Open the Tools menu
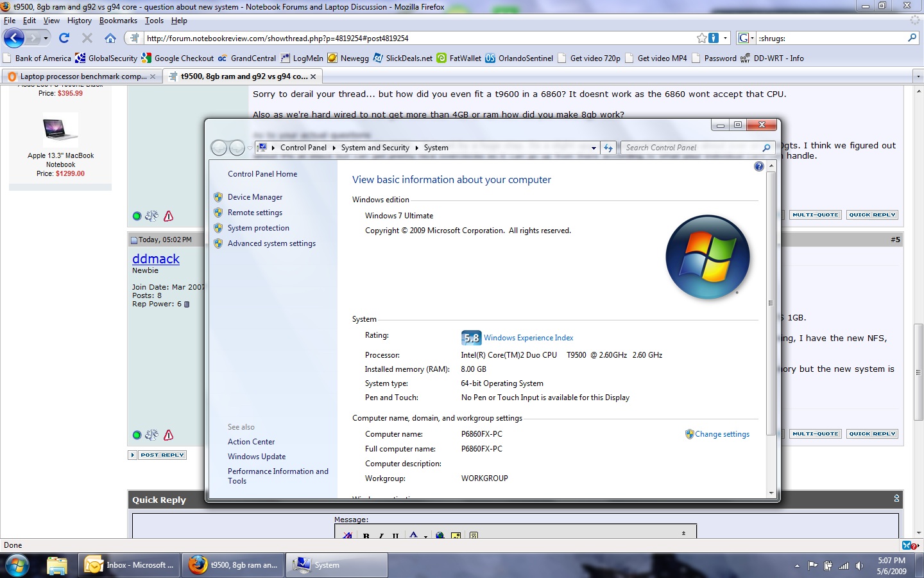Screen dimensions: 924x578 point(154,21)
